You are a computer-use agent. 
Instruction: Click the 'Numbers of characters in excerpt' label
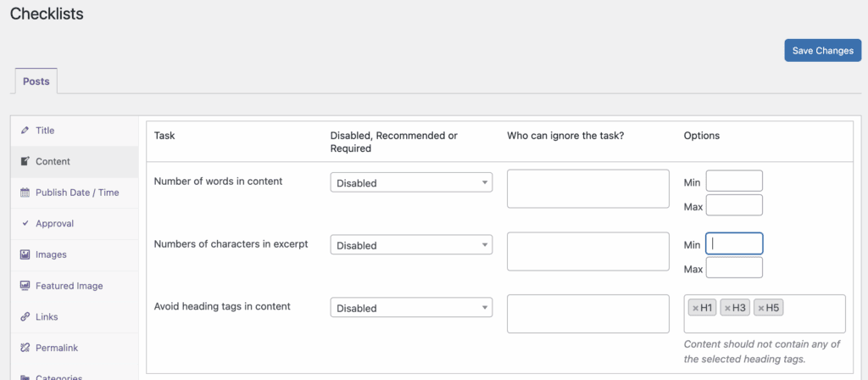231,243
